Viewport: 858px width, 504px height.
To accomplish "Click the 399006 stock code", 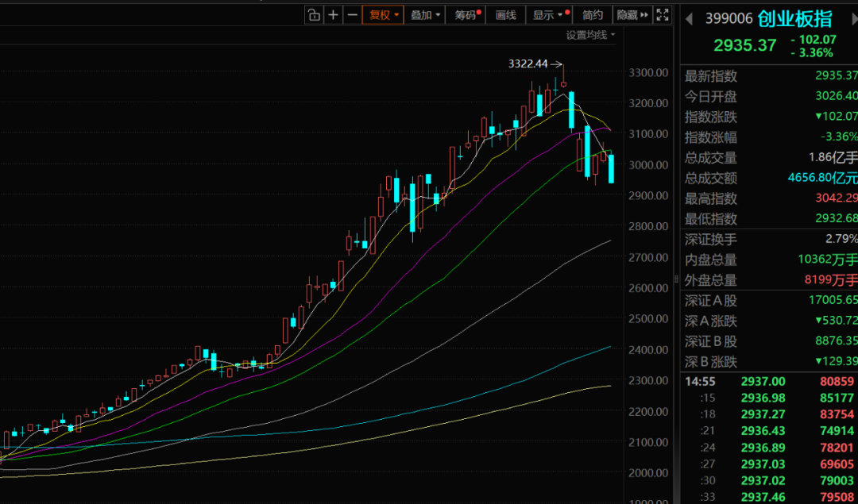I will (x=727, y=18).
